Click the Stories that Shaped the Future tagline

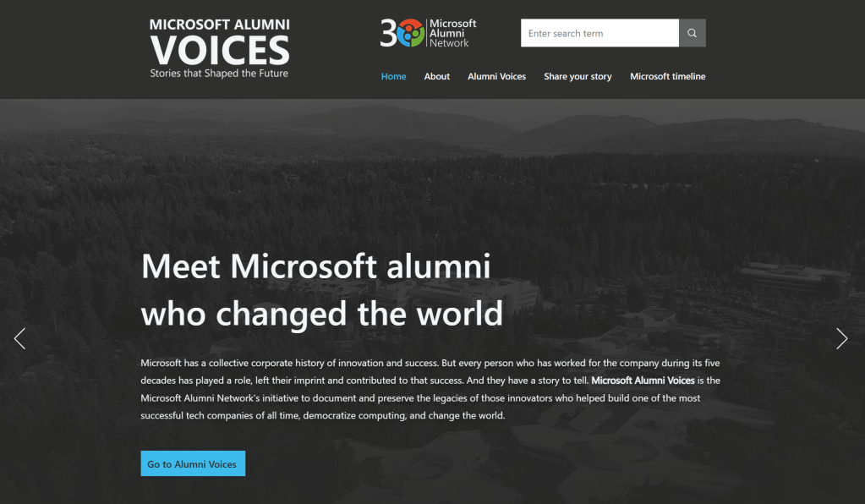pyautogui.click(x=219, y=74)
